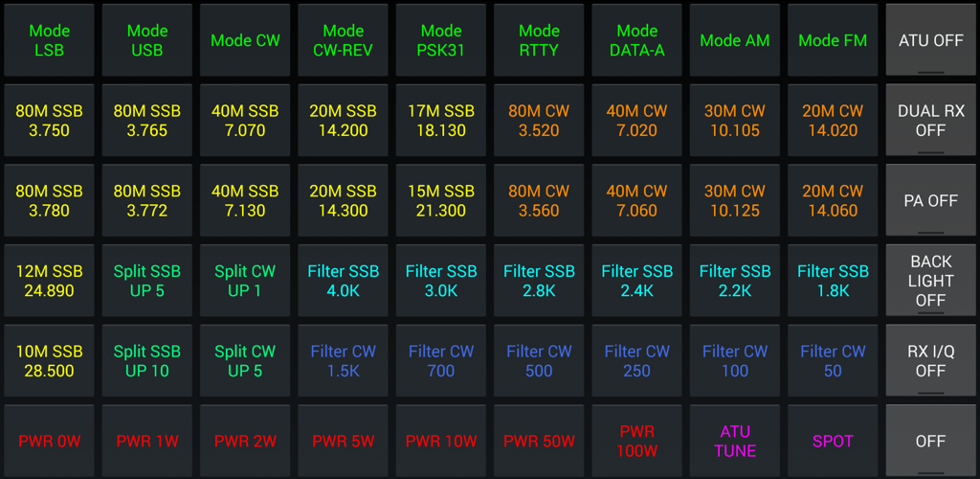This screenshot has width=980, height=479.
Task: Toggle the PA OFF switch
Action: 930,200
